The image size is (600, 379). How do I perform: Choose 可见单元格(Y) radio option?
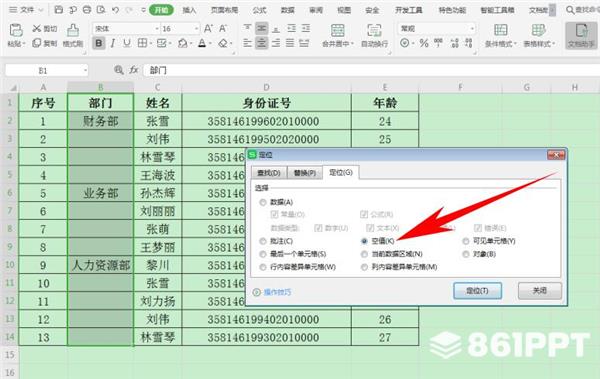pyautogui.click(x=466, y=241)
